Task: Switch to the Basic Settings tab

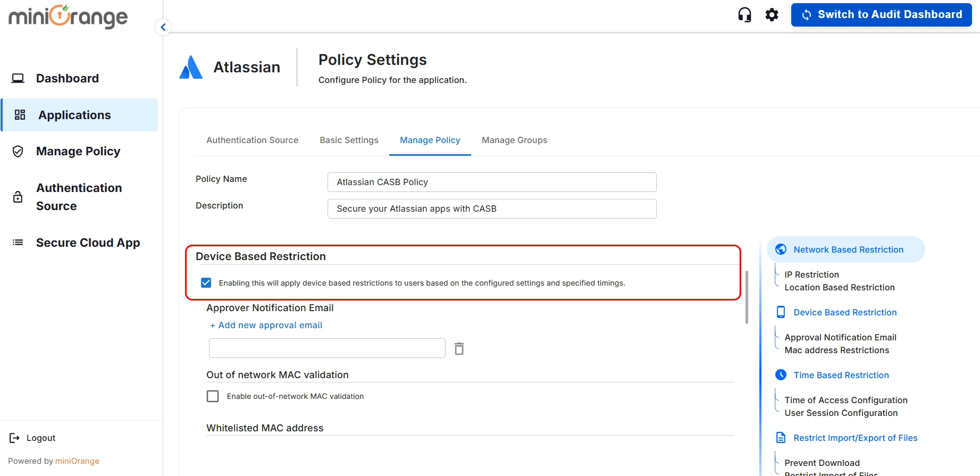Action: pos(349,140)
